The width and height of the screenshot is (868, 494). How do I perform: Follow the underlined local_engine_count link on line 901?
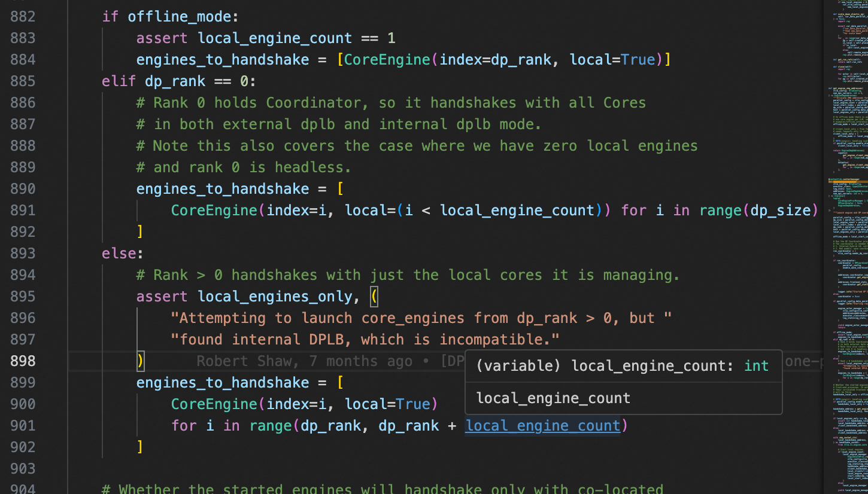coord(542,425)
